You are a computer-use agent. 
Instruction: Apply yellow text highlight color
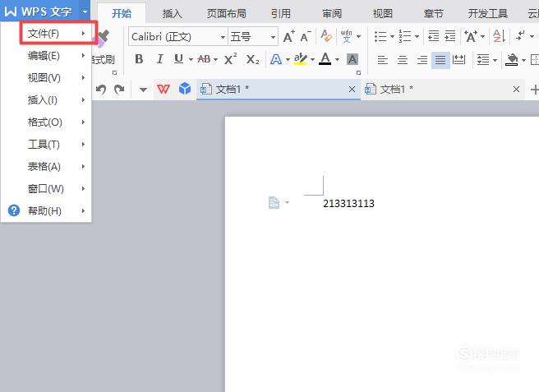point(301,59)
